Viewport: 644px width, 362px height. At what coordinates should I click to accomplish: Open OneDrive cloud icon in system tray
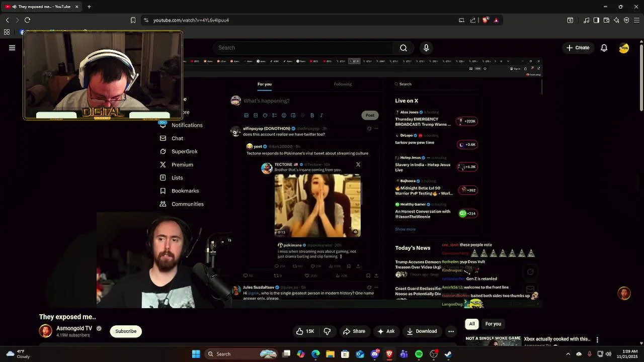click(579, 354)
